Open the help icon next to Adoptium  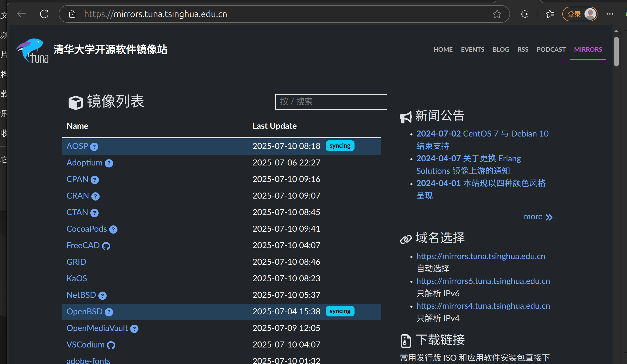[109, 163]
